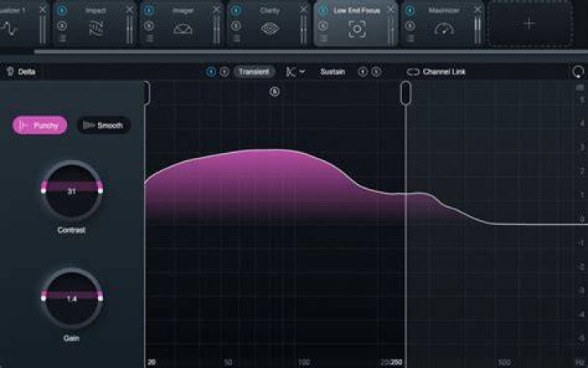This screenshot has width=588, height=368.
Task: Toggle Channel Link
Action: click(436, 72)
